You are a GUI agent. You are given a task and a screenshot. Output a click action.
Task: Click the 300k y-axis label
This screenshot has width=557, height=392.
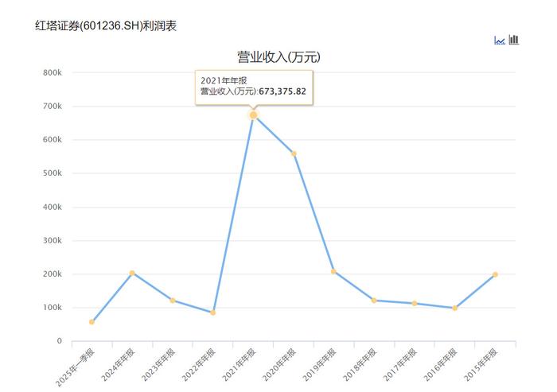point(53,241)
